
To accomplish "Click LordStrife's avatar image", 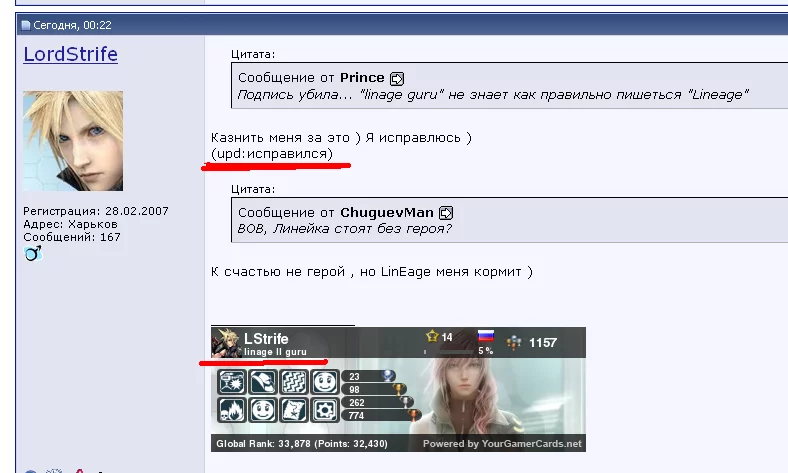I will pyautogui.click(x=73, y=141).
